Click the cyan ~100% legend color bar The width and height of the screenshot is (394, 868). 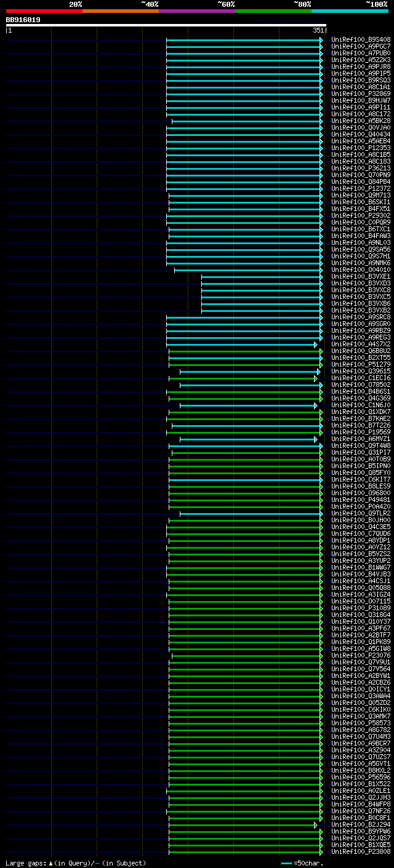(x=350, y=11)
